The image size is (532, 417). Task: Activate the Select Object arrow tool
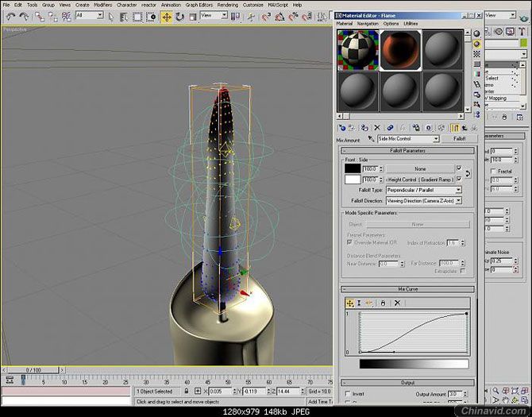click(x=110, y=17)
